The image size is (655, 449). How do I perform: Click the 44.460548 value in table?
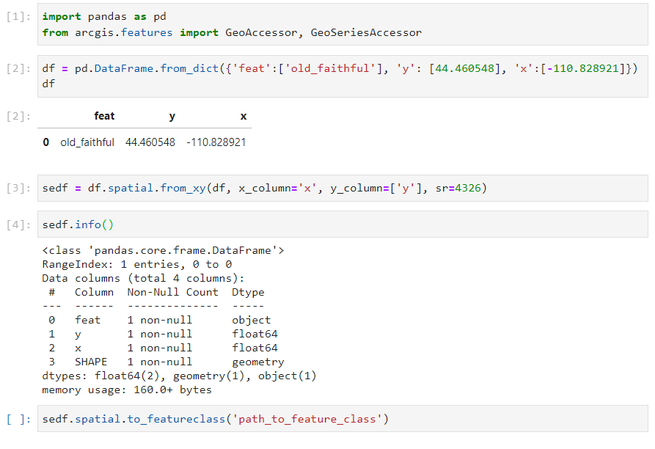coord(150,143)
